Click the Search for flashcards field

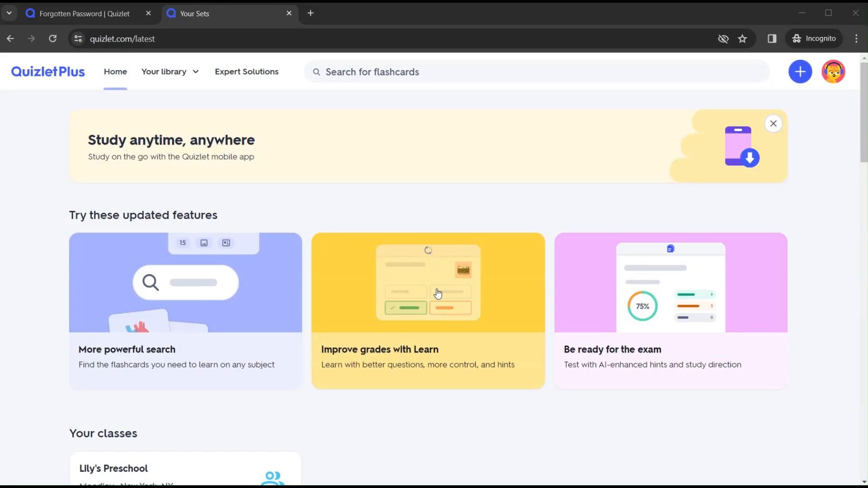coord(538,72)
